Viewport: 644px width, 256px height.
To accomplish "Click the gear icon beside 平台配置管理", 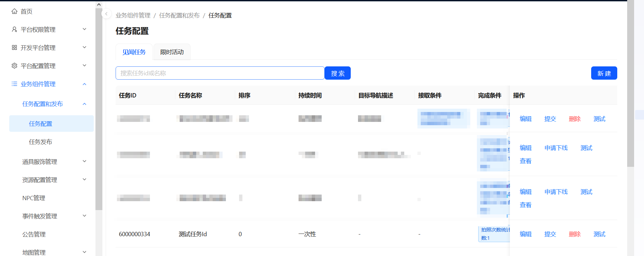I will click(14, 66).
